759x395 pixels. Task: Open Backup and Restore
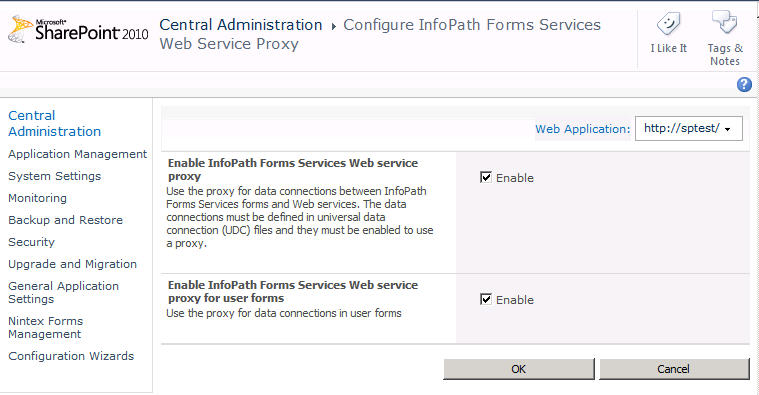65,220
